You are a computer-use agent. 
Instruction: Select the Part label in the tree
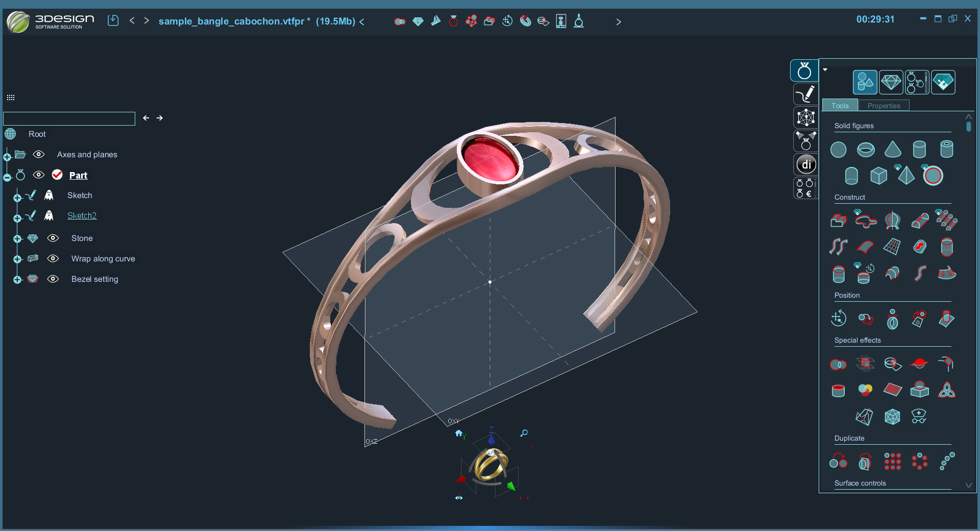pyautogui.click(x=78, y=175)
